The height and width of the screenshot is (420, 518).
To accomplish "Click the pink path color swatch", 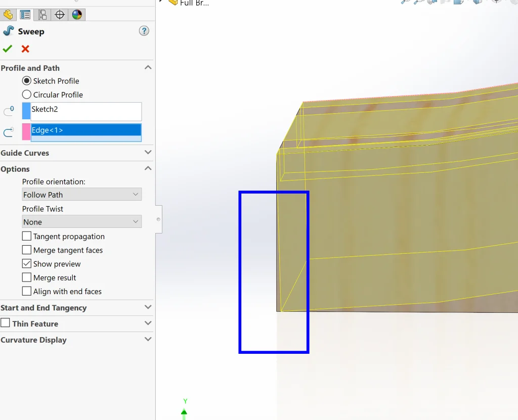I will pos(26,132).
